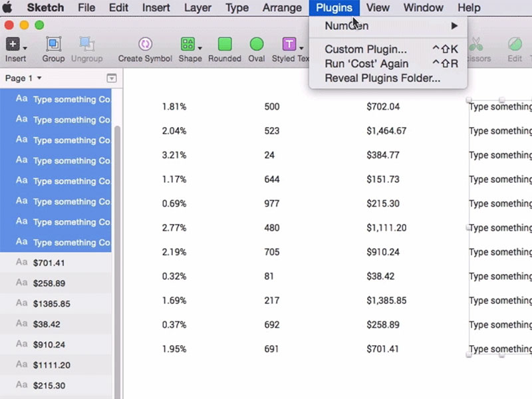Select the $38.42 layer in the layer list
This screenshot has height=399, width=532.
(x=56, y=324)
